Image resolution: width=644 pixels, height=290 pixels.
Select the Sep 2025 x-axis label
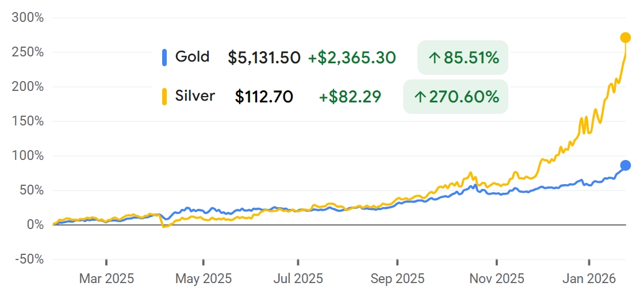pos(397,279)
